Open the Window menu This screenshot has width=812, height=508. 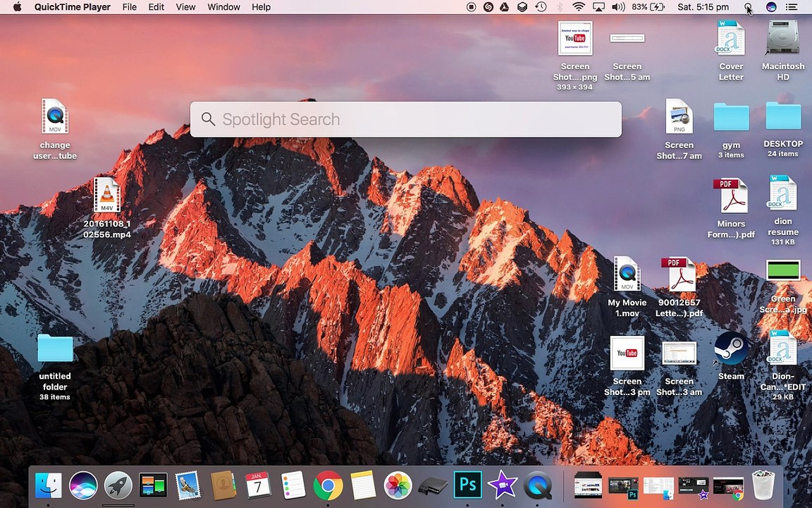click(223, 7)
